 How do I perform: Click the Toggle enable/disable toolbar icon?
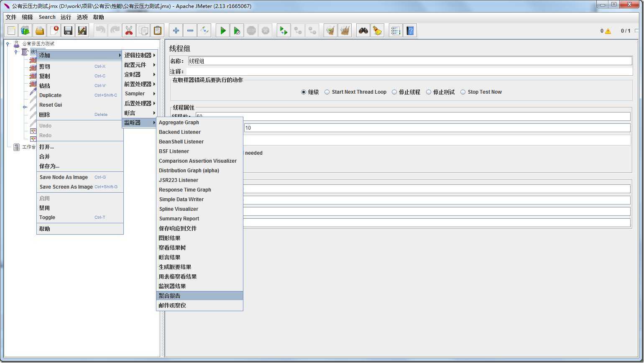point(204,31)
